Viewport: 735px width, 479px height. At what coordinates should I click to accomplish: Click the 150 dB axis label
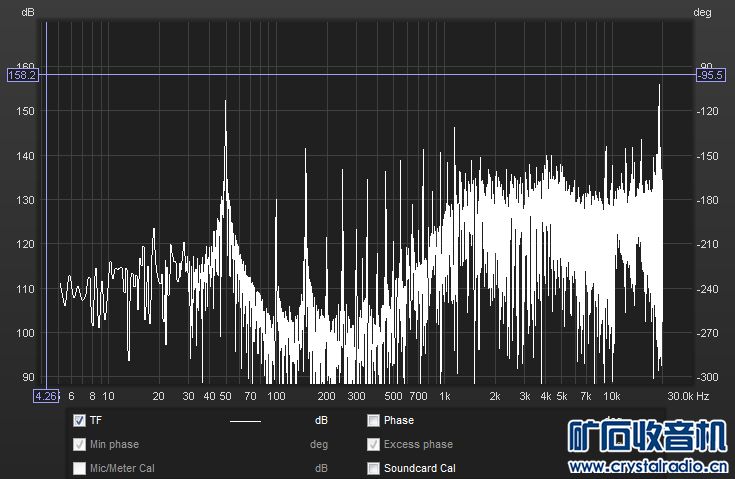(x=25, y=111)
